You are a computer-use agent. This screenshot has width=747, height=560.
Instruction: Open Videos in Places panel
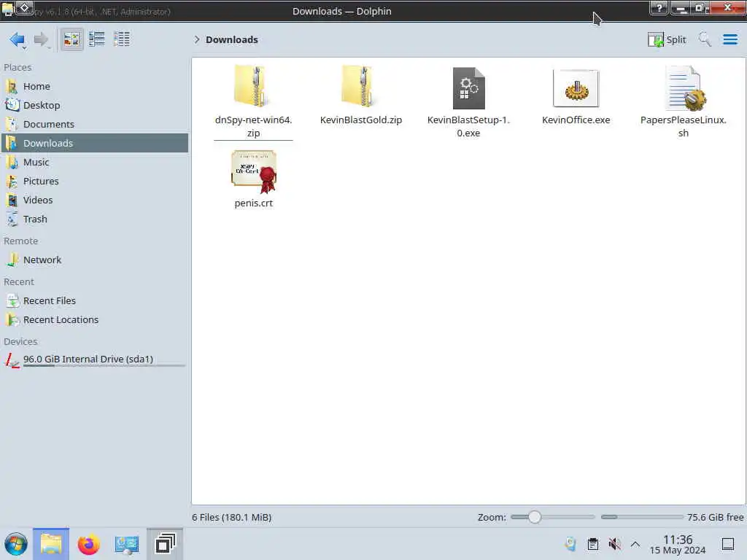95,200
